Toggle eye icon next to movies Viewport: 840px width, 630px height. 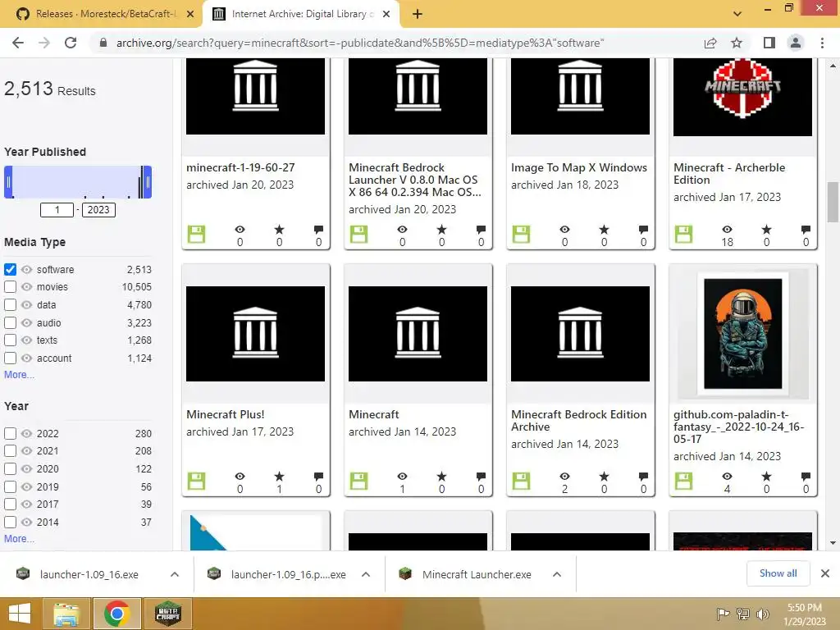pyautogui.click(x=26, y=286)
